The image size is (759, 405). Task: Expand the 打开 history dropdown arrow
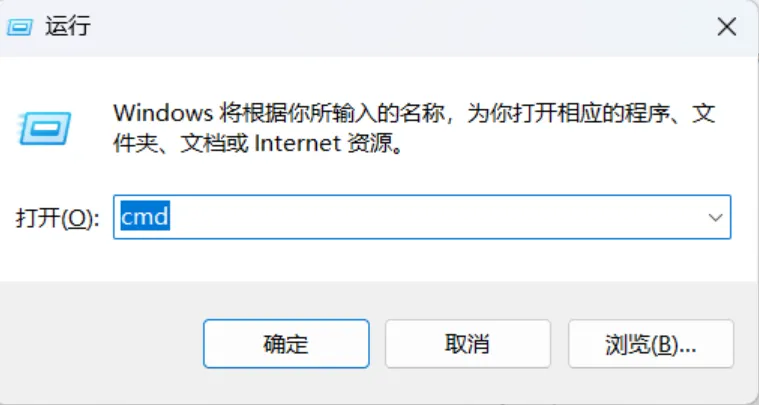coord(715,217)
